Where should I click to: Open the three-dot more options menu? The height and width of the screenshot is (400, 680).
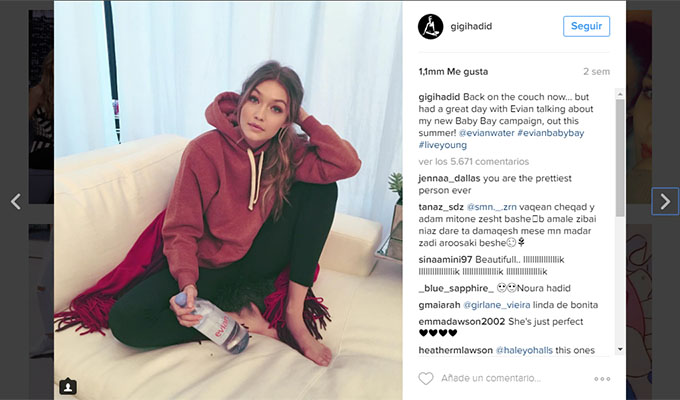coord(602,379)
